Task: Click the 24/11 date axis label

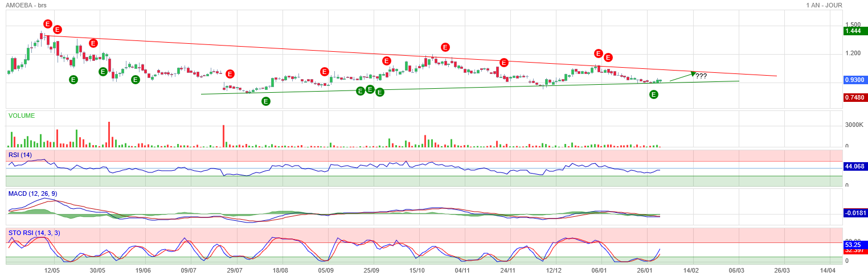Action: click(x=508, y=271)
